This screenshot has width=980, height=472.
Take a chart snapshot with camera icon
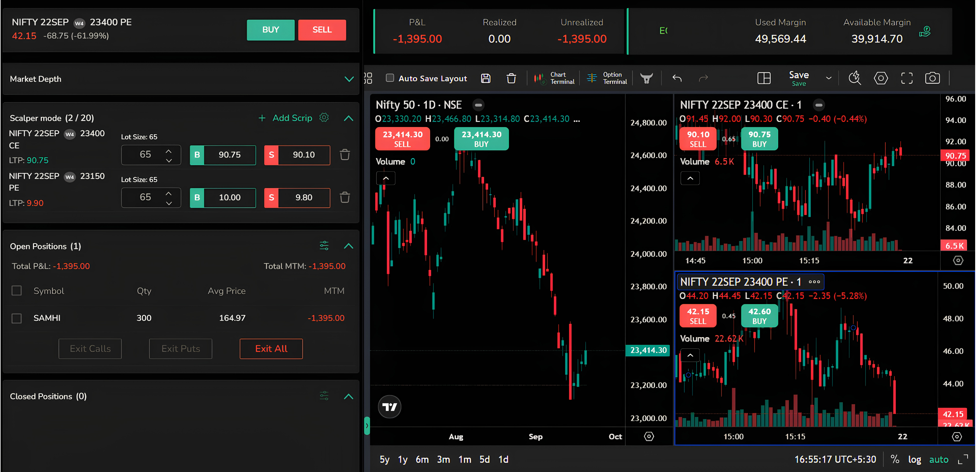[932, 78]
